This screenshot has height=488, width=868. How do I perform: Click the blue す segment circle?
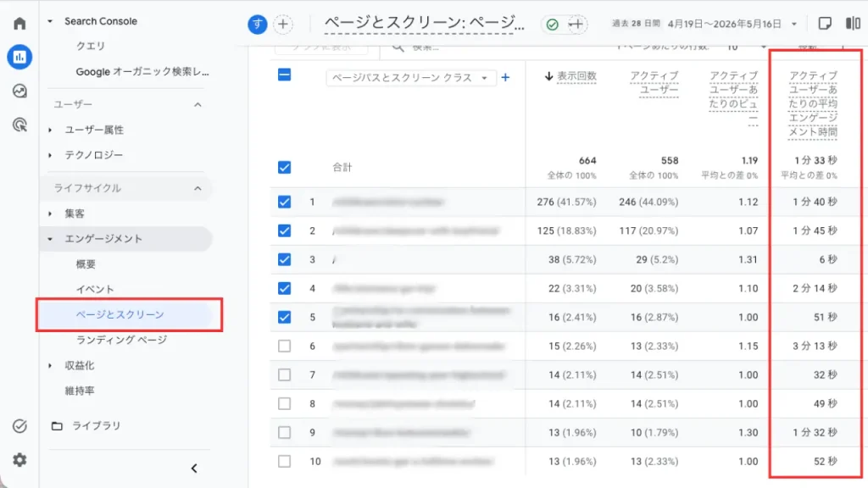click(258, 25)
